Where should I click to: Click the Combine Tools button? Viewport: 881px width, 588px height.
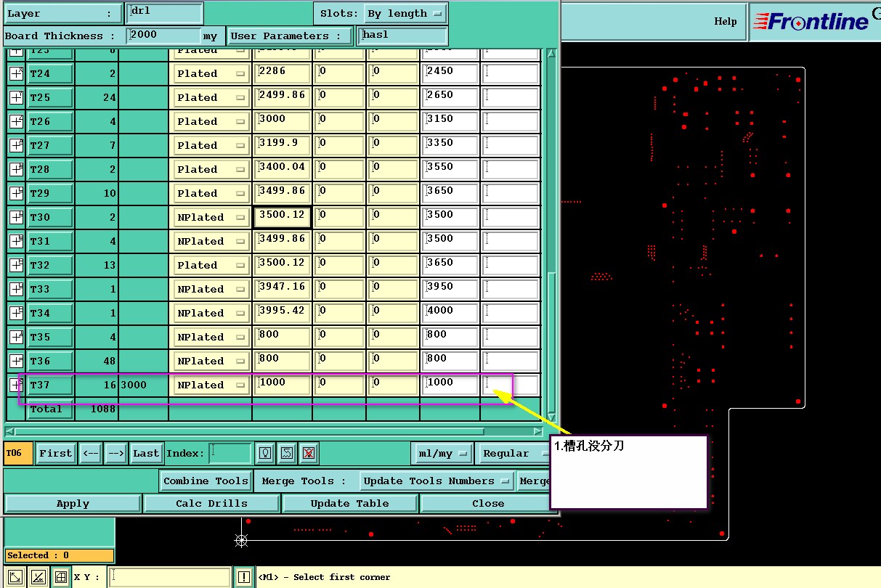[206, 481]
